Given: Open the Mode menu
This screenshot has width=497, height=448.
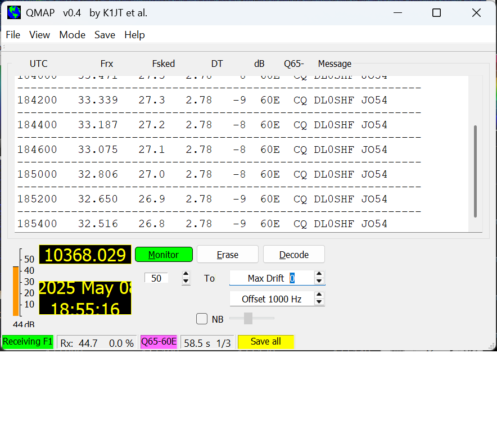Looking at the screenshot, I should pyautogui.click(x=73, y=34).
